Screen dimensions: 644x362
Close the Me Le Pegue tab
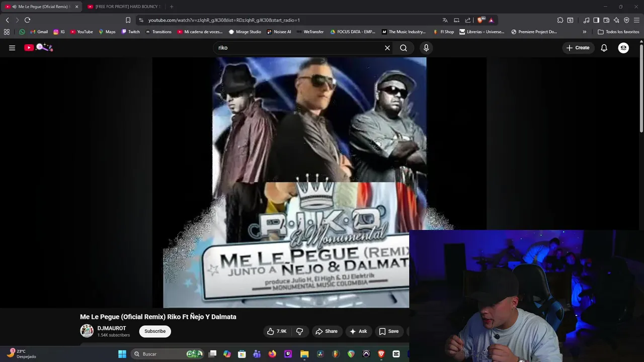76,7
